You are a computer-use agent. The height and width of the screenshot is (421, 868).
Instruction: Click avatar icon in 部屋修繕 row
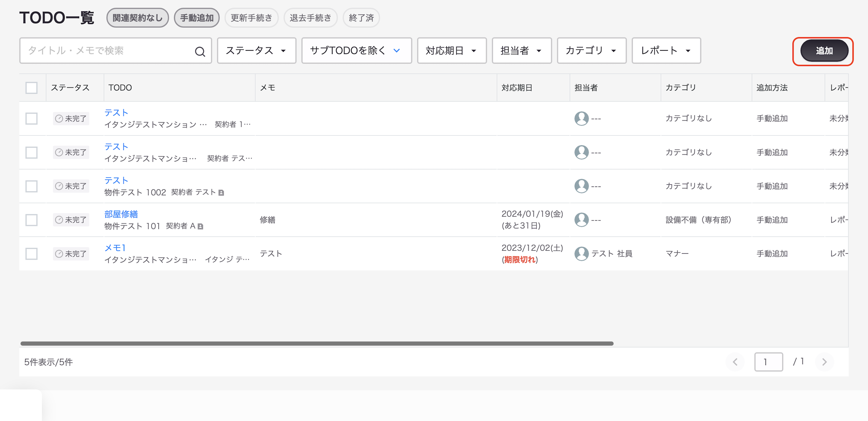tap(581, 220)
